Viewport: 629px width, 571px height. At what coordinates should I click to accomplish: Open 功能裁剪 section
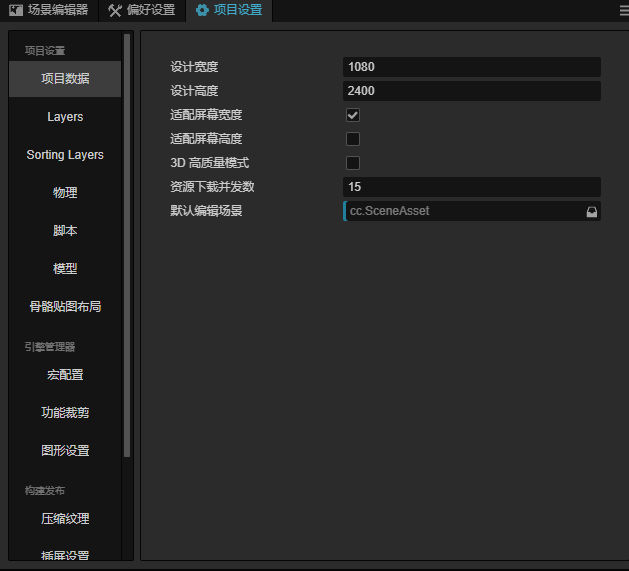65,413
